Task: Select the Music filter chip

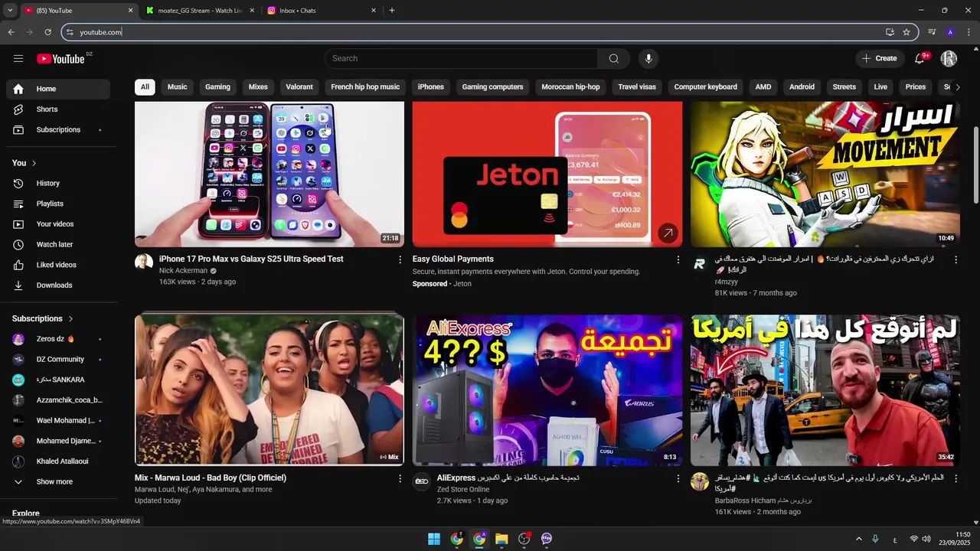Action: tap(177, 87)
